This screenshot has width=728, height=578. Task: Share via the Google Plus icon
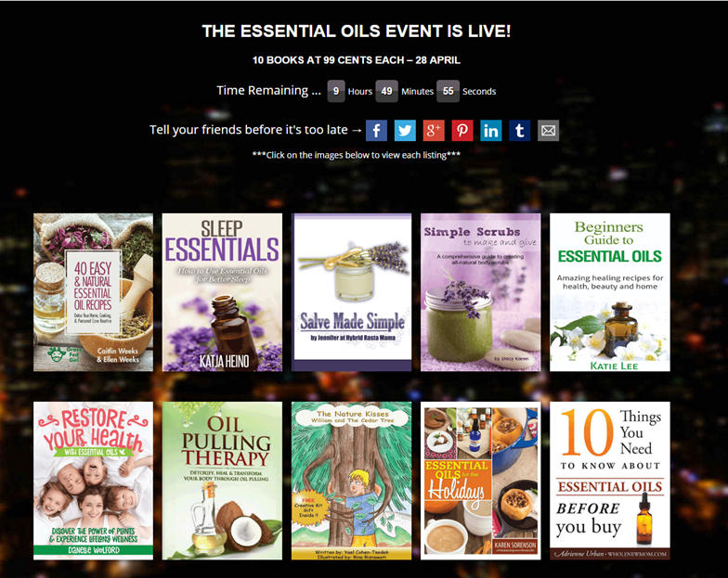click(x=434, y=130)
